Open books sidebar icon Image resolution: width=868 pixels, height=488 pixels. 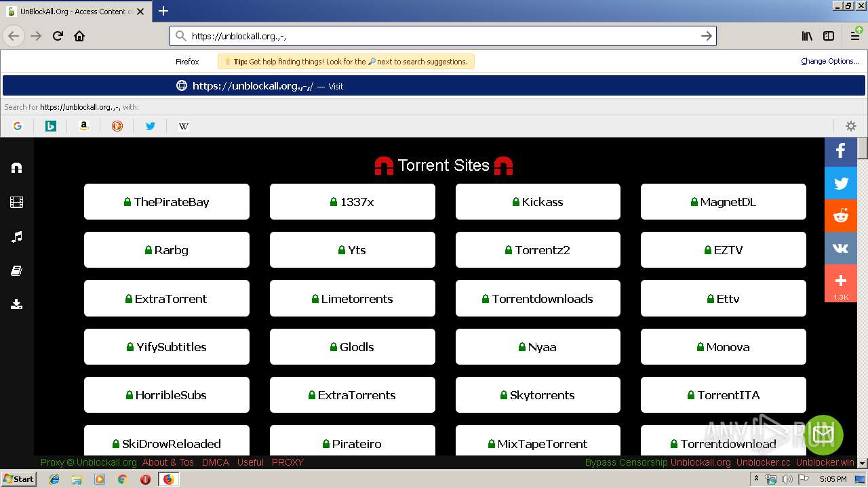click(x=17, y=270)
